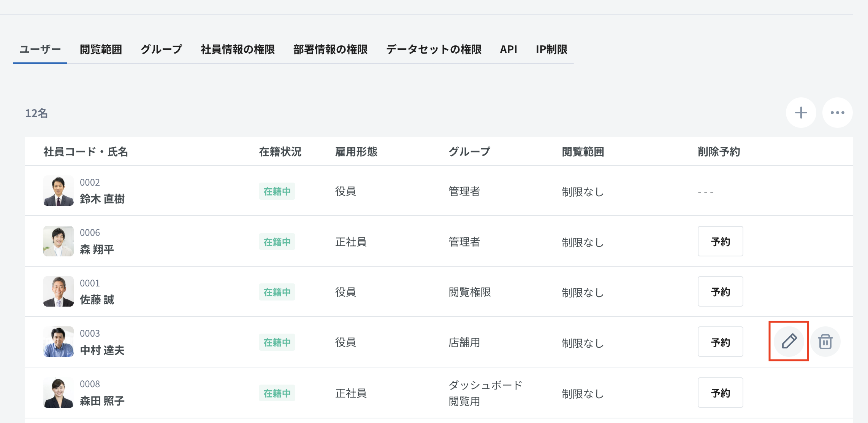
Task: Click the 予約 button for 森田 照子
Action: [720, 392]
